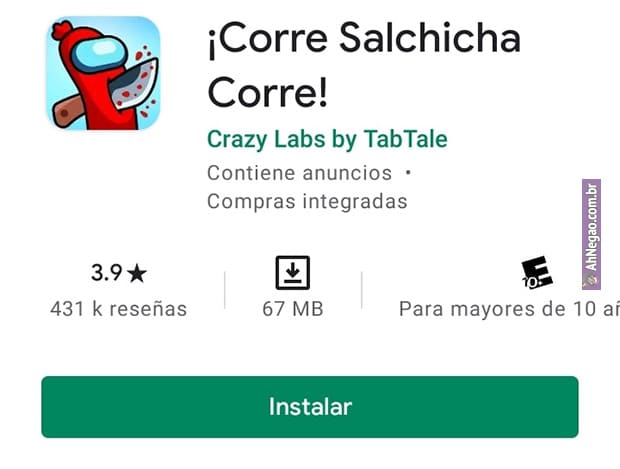Click the download size box icon
620x469 pixels.
293,273
